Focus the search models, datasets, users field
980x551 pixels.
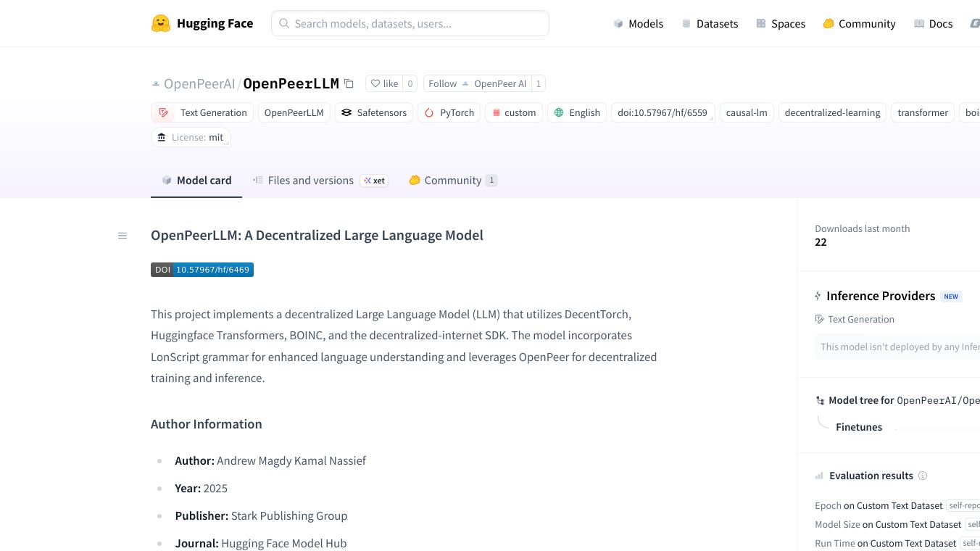[410, 23]
